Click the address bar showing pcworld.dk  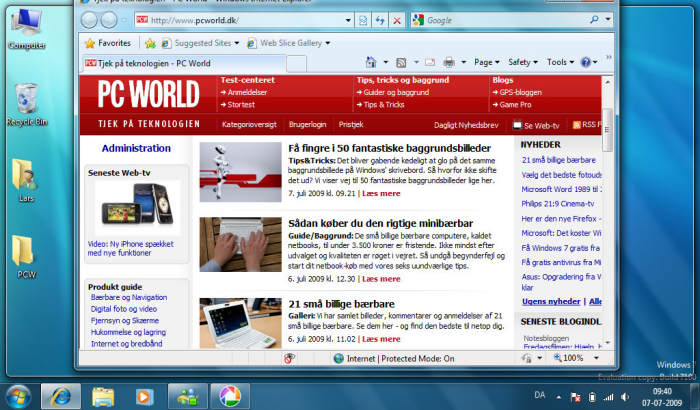[239, 20]
